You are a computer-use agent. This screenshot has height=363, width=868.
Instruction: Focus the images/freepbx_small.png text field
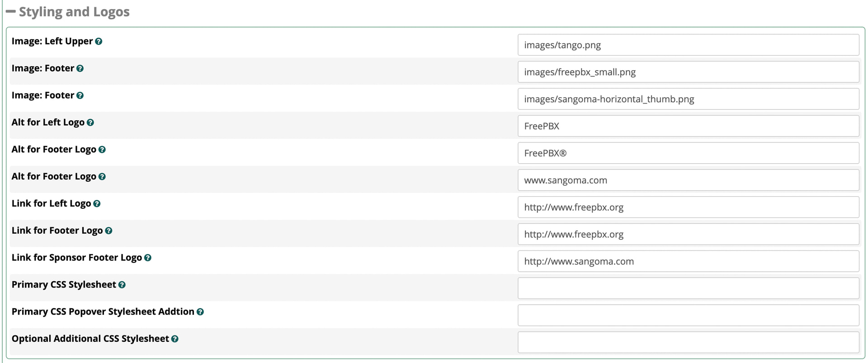pyautogui.click(x=688, y=72)
